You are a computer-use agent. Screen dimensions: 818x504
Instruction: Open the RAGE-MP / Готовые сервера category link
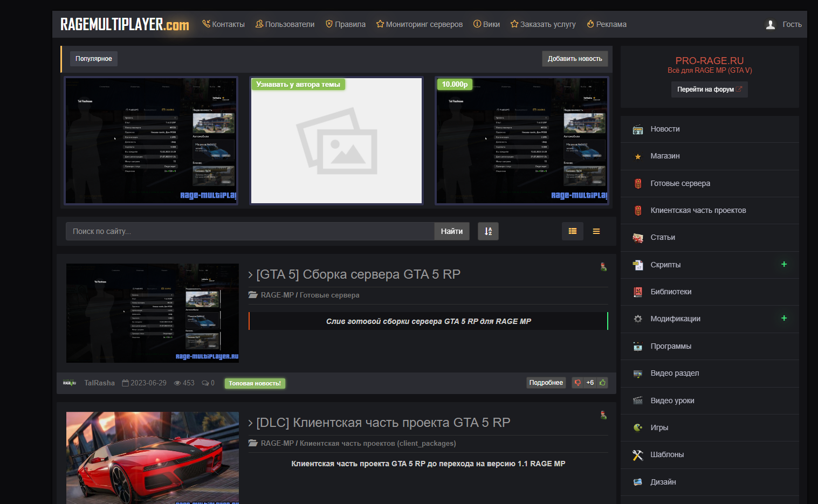310,295
